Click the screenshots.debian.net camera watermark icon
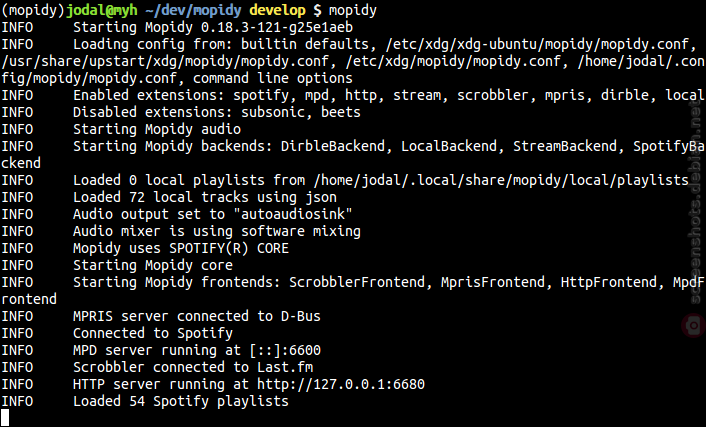 (694, 325)
